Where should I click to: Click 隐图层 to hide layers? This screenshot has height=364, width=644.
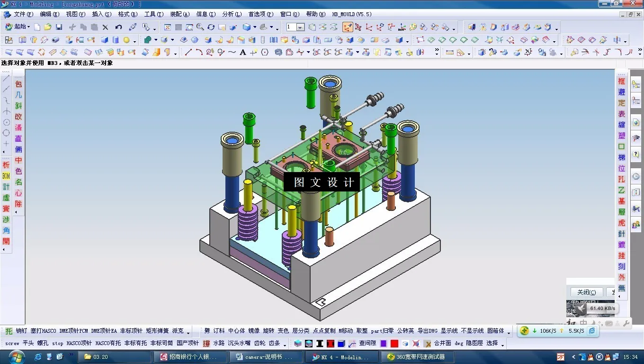[474, 343]
